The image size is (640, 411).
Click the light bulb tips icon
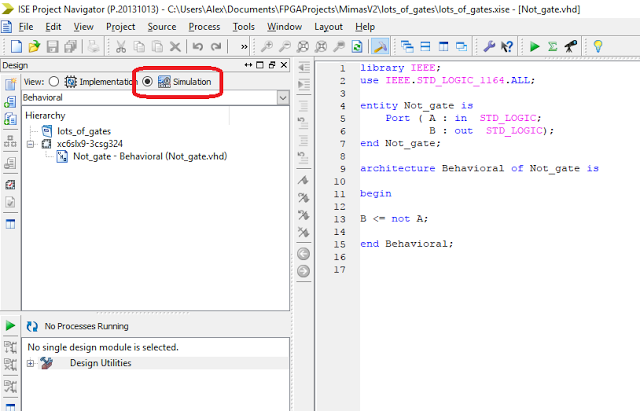coord(598,47)
